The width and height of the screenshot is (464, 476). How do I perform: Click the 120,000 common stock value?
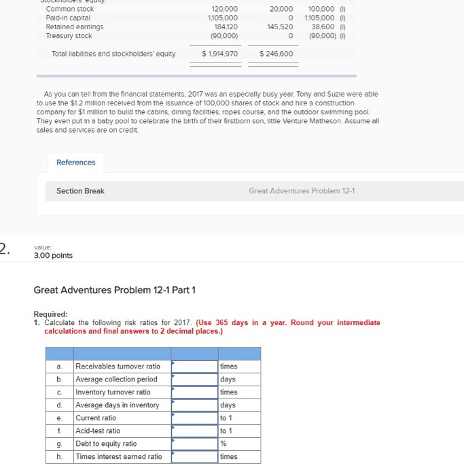click(225, 9)
